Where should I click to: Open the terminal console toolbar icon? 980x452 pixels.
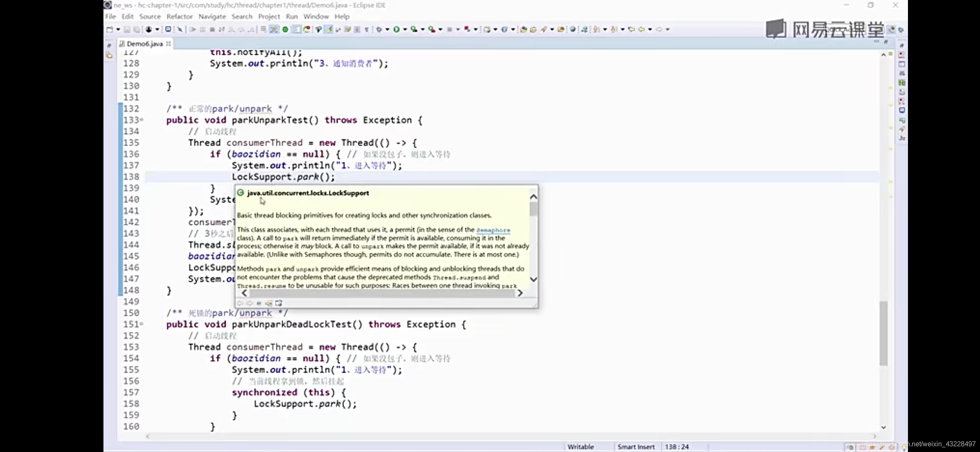coord(168,29)
